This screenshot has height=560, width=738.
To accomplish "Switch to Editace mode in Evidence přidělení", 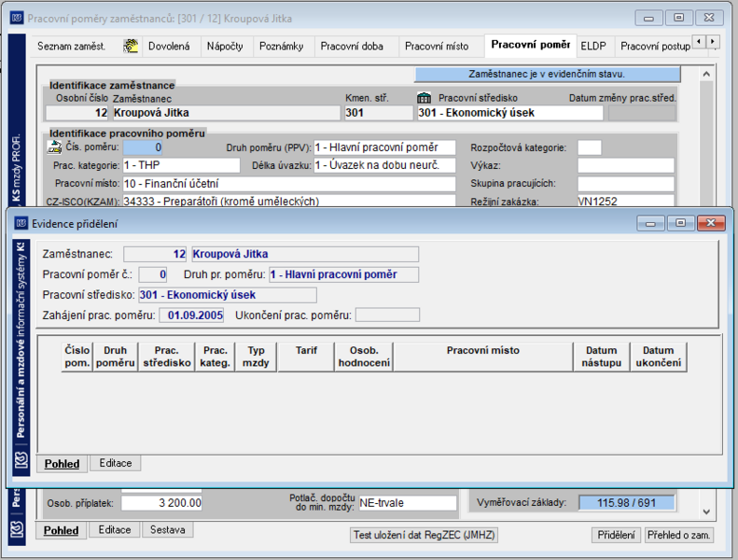I will 116,463.
